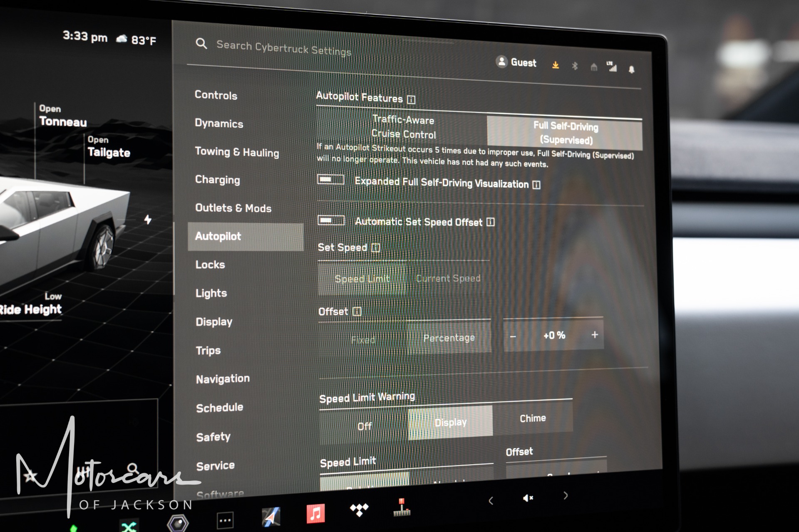Screen dimensions: 799x532
Task: Toggle Automatic Set Speed Offset
Action: click(331, 220)
